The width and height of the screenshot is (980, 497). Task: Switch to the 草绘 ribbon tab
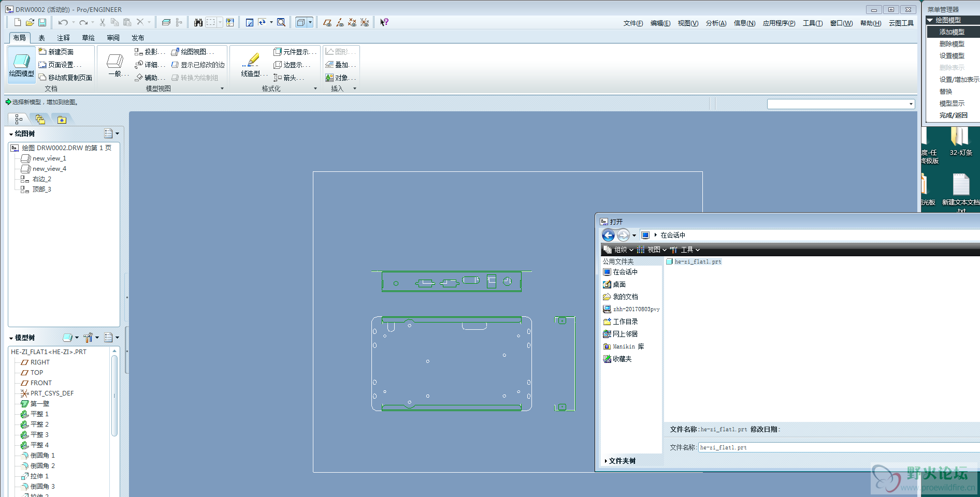click(x=88, y=38)
